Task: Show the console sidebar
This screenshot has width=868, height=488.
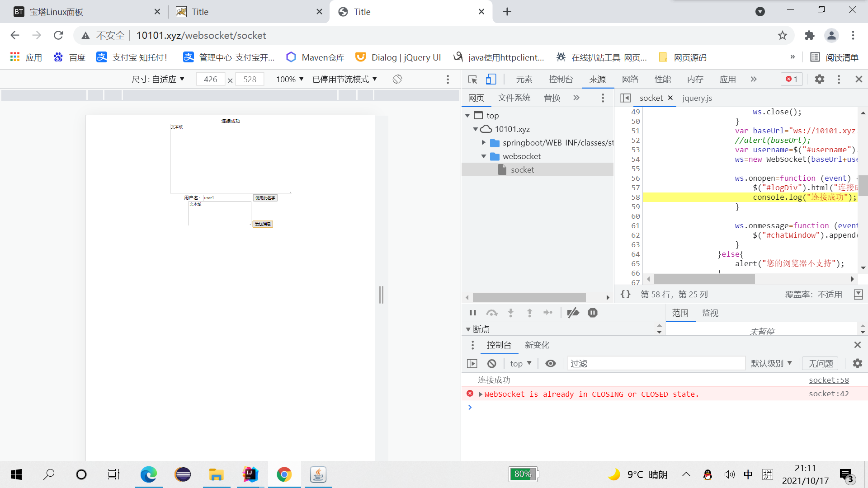Action: pyautogui.click(x=472, y=363)
